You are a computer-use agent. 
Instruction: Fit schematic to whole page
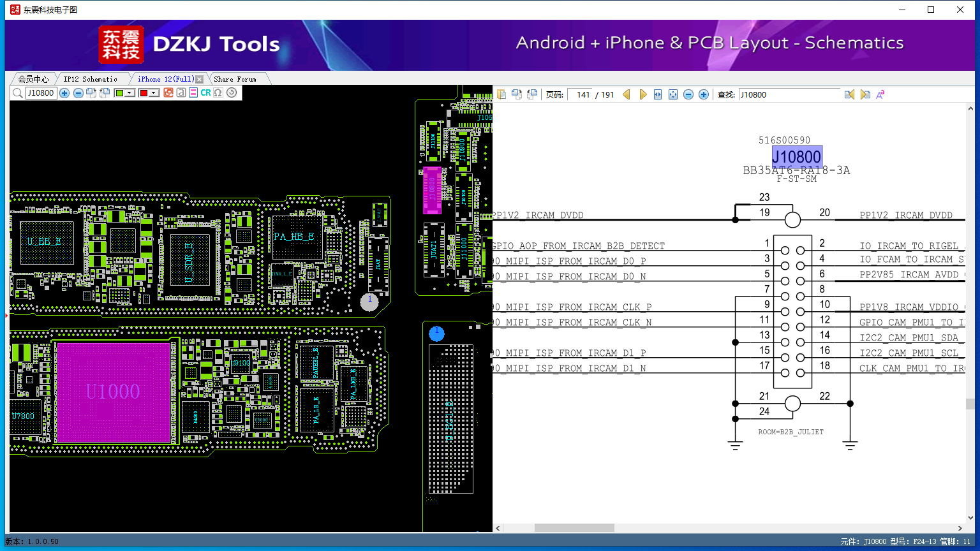click(x=673, y=94)
